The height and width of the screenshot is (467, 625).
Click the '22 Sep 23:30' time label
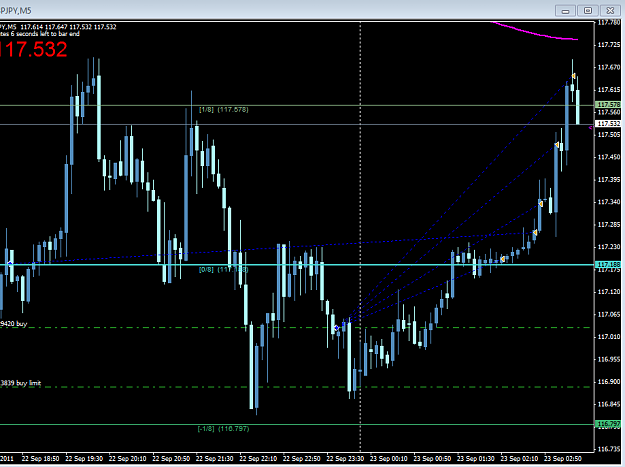(345, 459)
